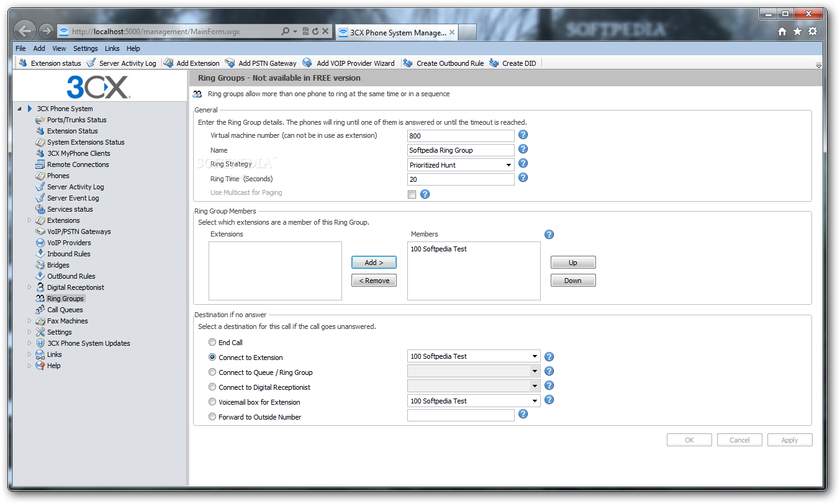
Task: Open browser Favorites star icon
Action: pos(797,32)
